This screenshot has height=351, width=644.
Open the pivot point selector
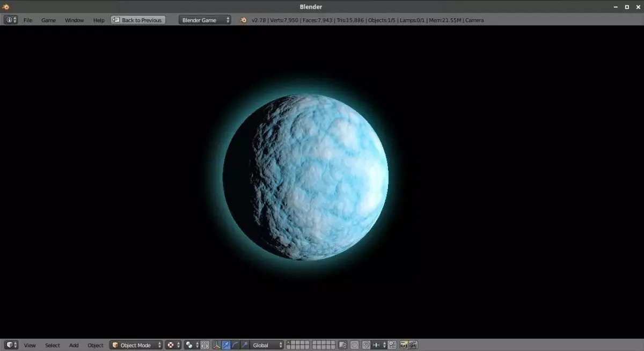pyautogui.click(x=192, y=345)
